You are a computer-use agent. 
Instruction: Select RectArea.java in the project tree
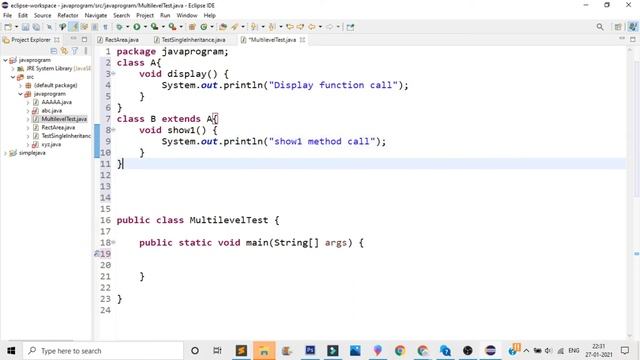tap(58, 127)
